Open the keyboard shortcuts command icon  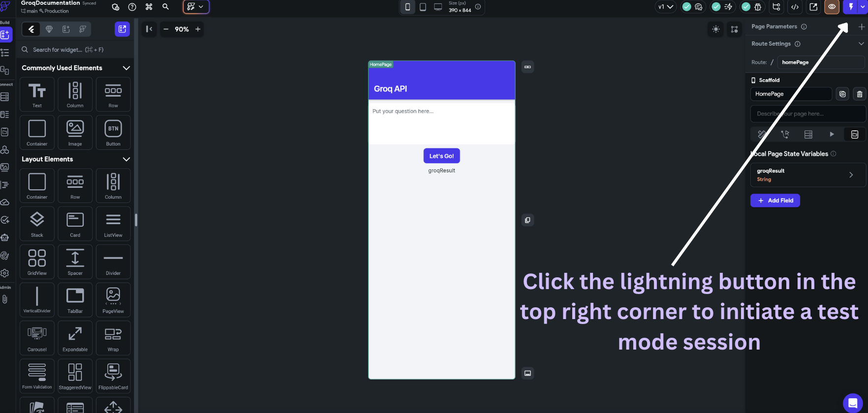point(149,7)
